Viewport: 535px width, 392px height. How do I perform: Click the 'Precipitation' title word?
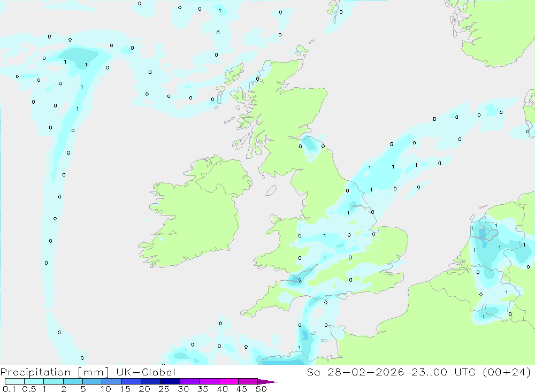point(35,372)
